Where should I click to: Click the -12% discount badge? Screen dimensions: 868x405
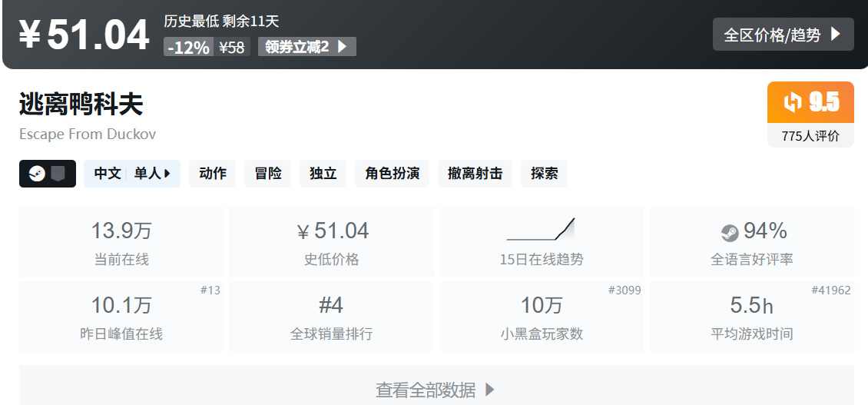click(188, 47)
